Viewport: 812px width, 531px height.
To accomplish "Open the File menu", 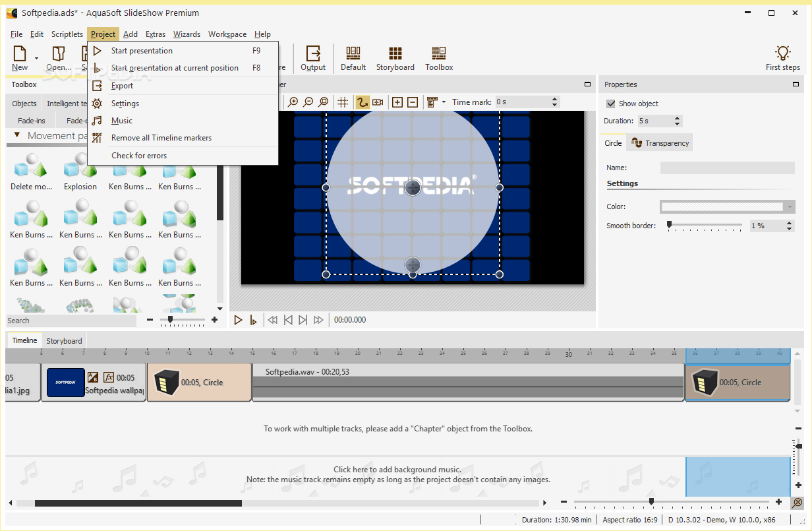I will point(16,34).
